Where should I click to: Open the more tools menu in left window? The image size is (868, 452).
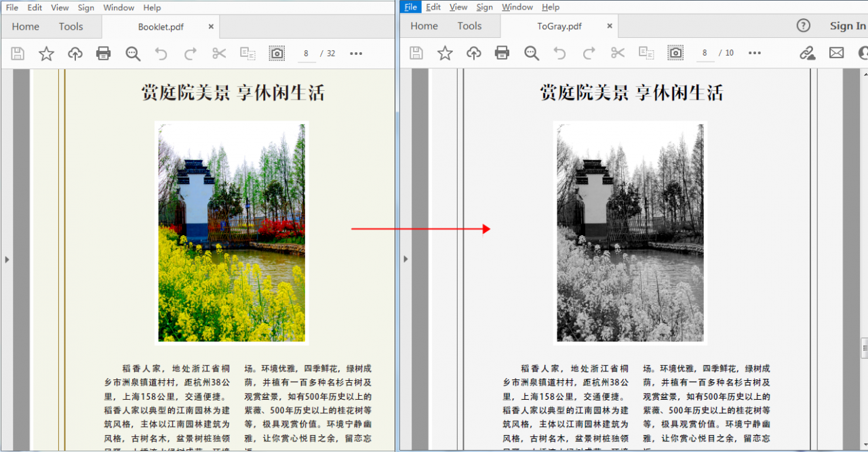coord(355,53)
